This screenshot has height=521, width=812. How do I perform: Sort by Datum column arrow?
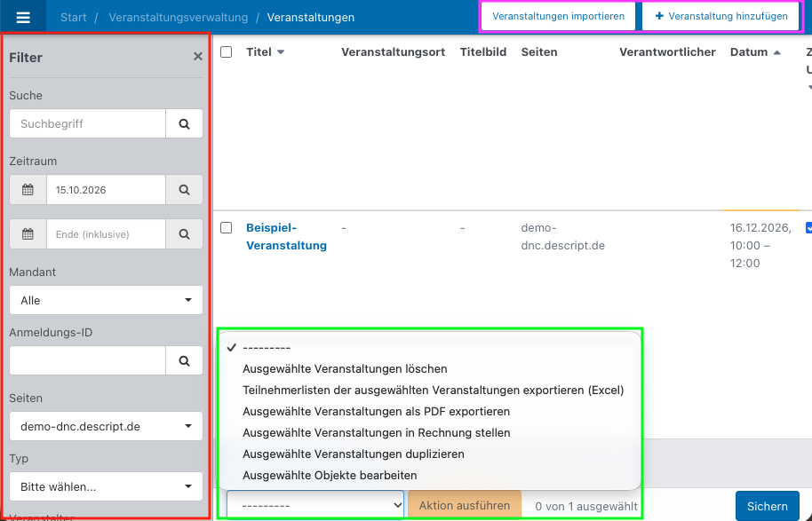(x=776, y=52)
